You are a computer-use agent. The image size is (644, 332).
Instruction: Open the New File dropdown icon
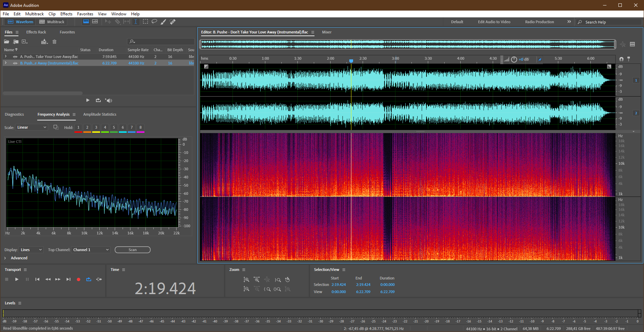[25, 42]
